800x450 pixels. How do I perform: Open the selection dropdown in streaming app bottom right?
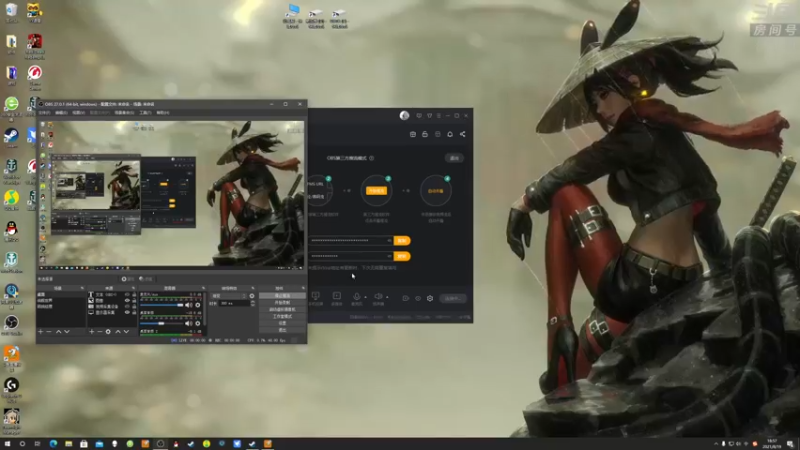453,298
